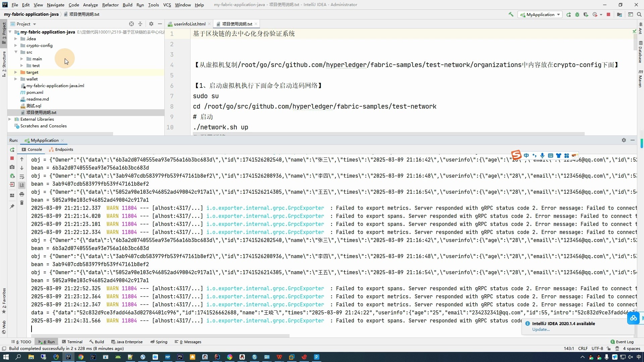
Task: Click the console horizontal scrollbar
Action: 160,336
